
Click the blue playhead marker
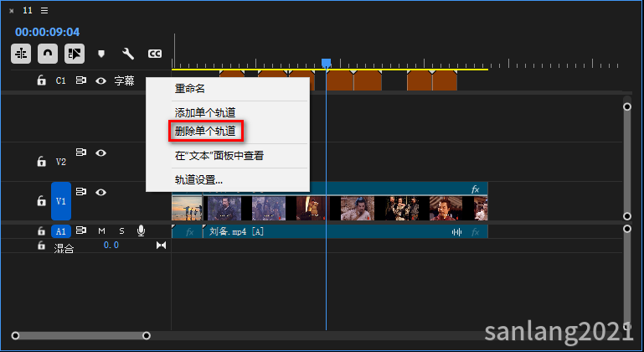coord(326,63)
